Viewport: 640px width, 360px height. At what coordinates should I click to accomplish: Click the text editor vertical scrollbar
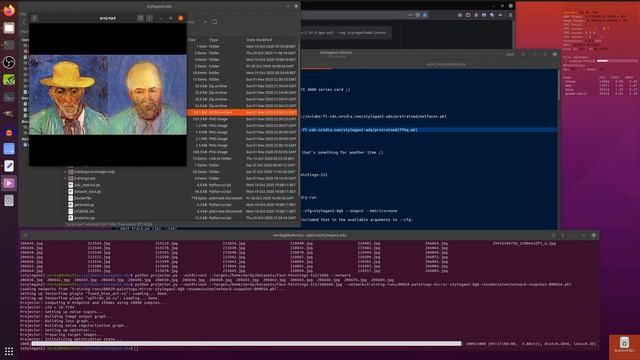click(x=559, y=84)
